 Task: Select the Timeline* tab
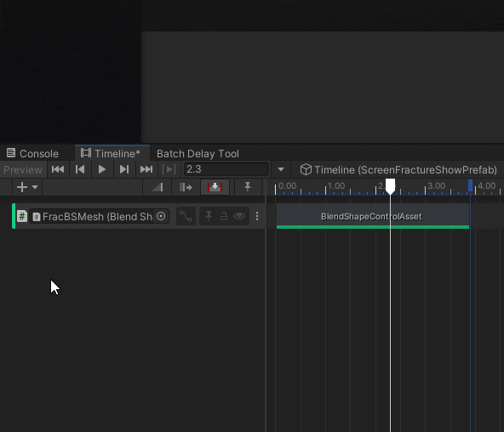pos(112,153)
